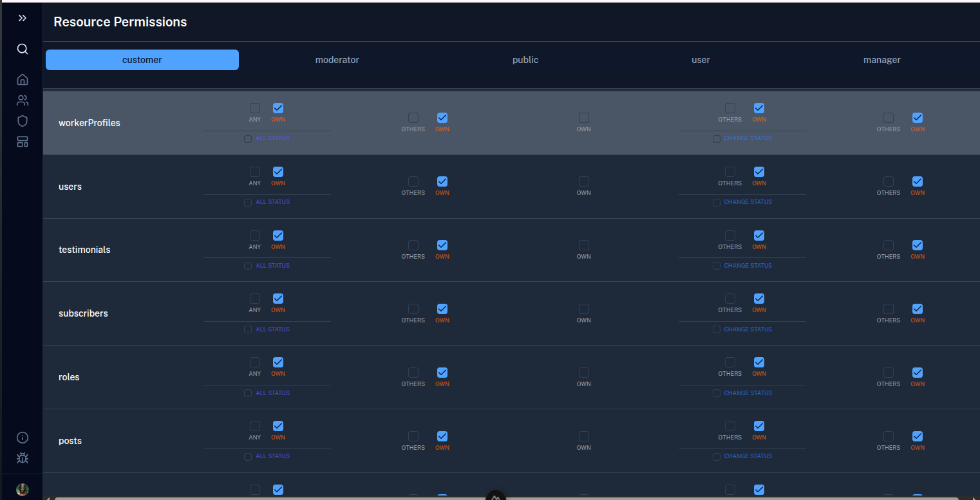This screenshot has width=980, height=500.
Task: Enable ANY checkbox in roles row
Action: point(255,362)
